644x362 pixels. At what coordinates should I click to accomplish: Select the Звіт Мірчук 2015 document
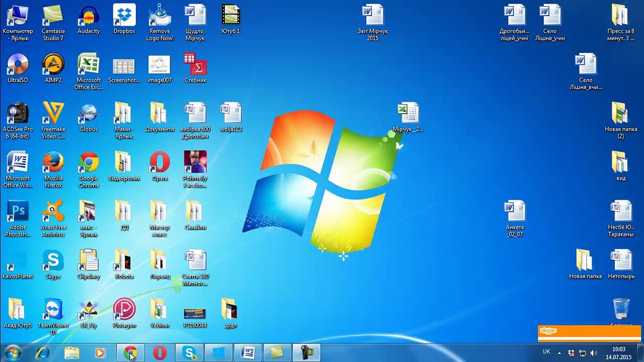point(373,23)
